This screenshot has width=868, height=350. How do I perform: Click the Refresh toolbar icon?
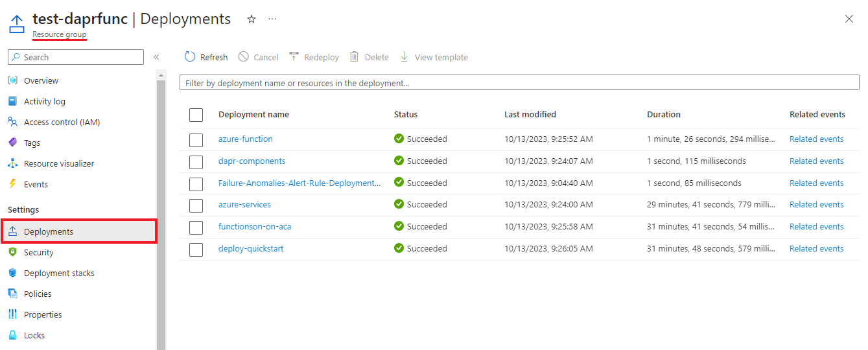point(190,57)
